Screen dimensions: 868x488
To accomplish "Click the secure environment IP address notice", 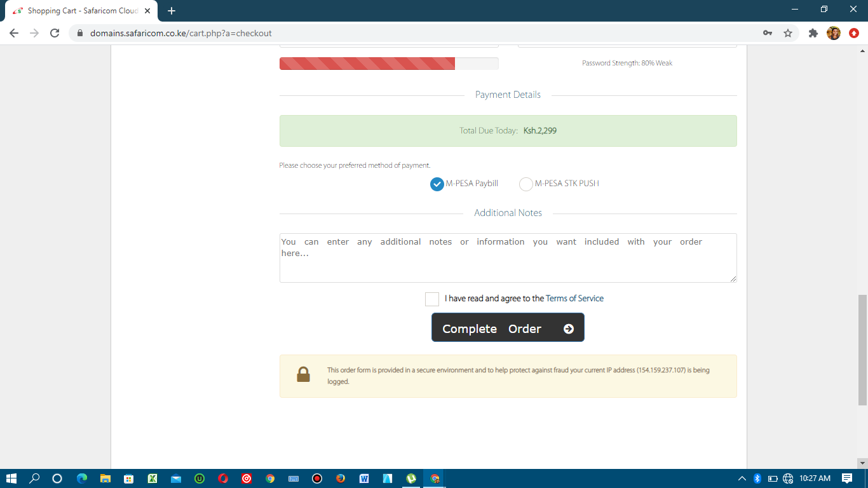I will (508, 376).
